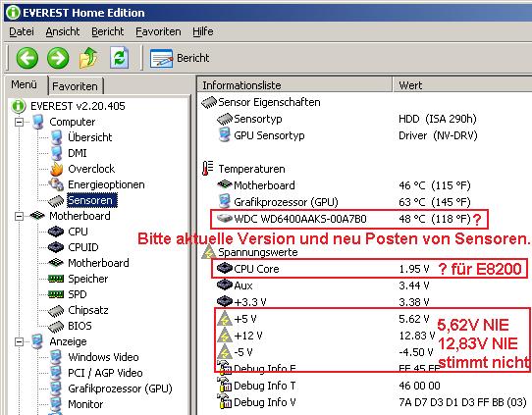Click the Anzeige group monitor icon
Image resolution: width=532 pixels, height=415 pixels.
(x=37, y=341)
